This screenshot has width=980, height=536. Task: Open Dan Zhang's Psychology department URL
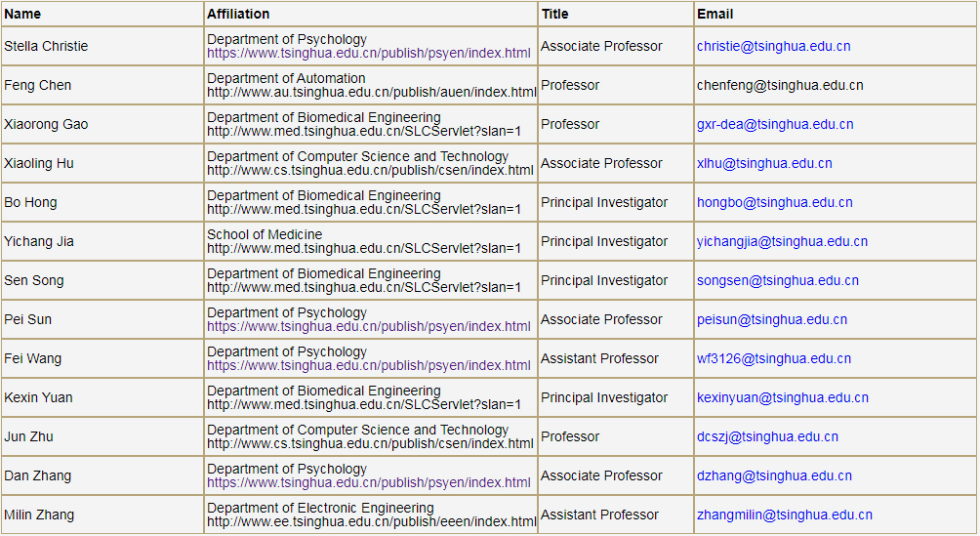pyautogui.click(x=369, y=483)
